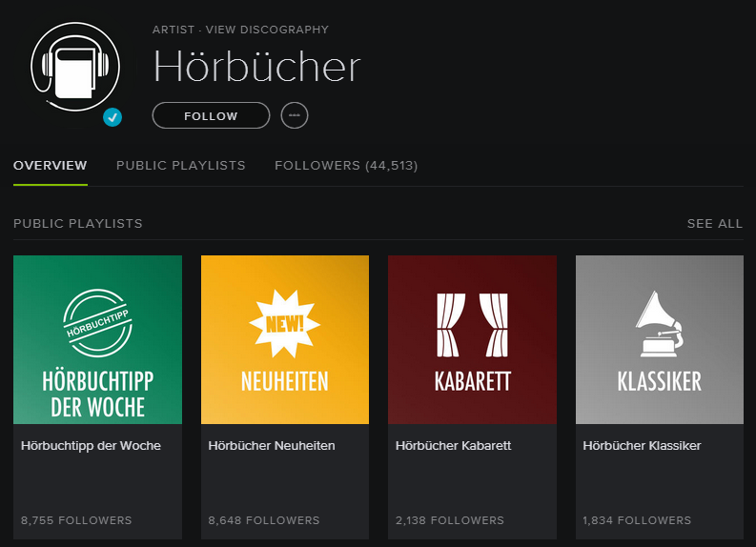Click the Hörbücher Neuheiten title link

272,446
